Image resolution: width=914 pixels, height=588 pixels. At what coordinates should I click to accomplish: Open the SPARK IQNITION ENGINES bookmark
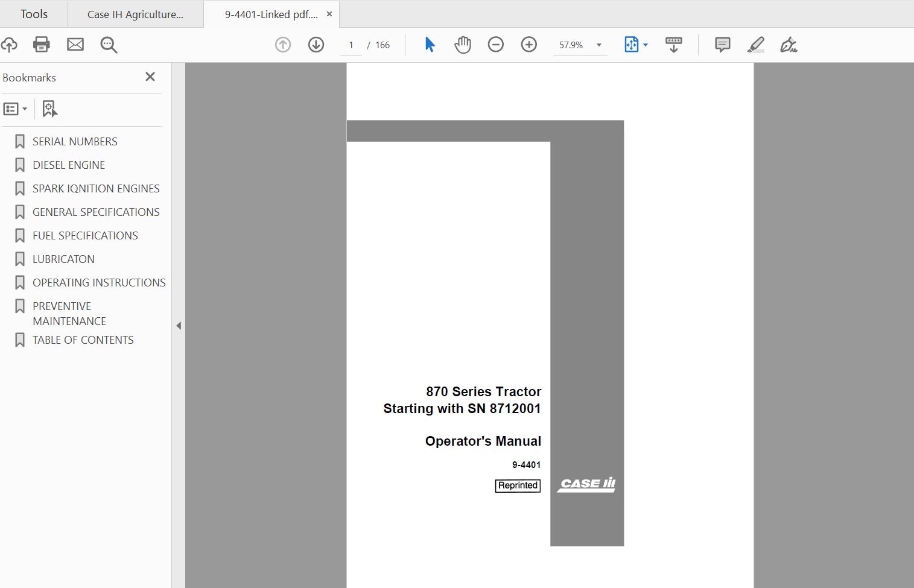96,189
